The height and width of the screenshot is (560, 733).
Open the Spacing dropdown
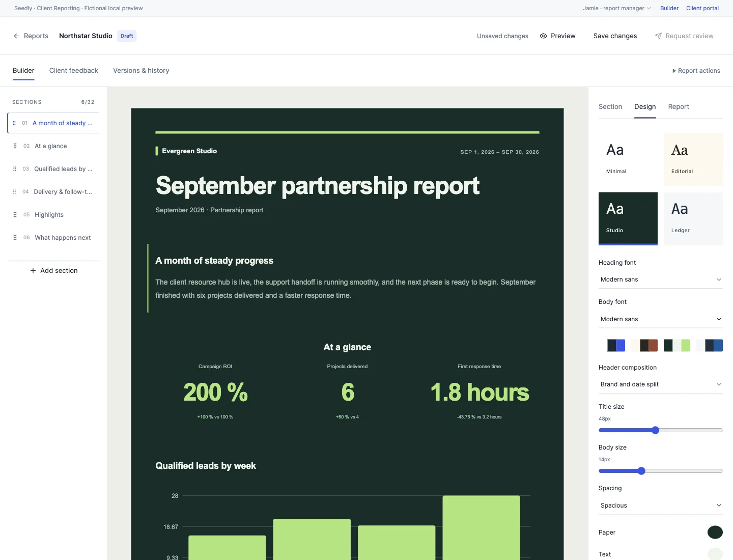click(661, 506)
